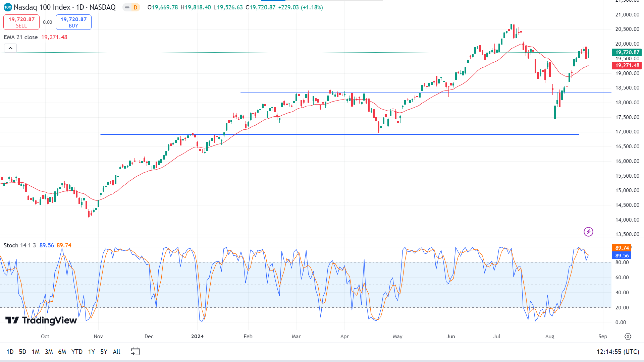This screenshot has height=362, width=644.
Task: Collapse the indicator legend chevron
Action: point(10,48)
